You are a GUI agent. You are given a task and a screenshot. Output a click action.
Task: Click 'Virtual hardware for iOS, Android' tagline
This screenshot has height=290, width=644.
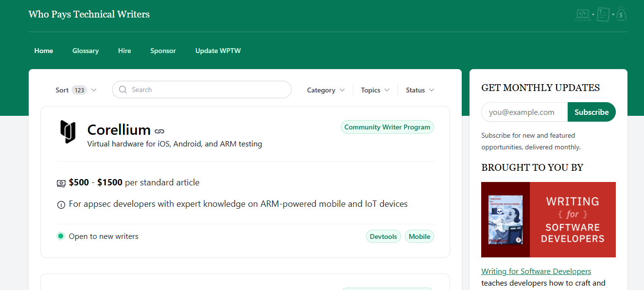(174, 144)
